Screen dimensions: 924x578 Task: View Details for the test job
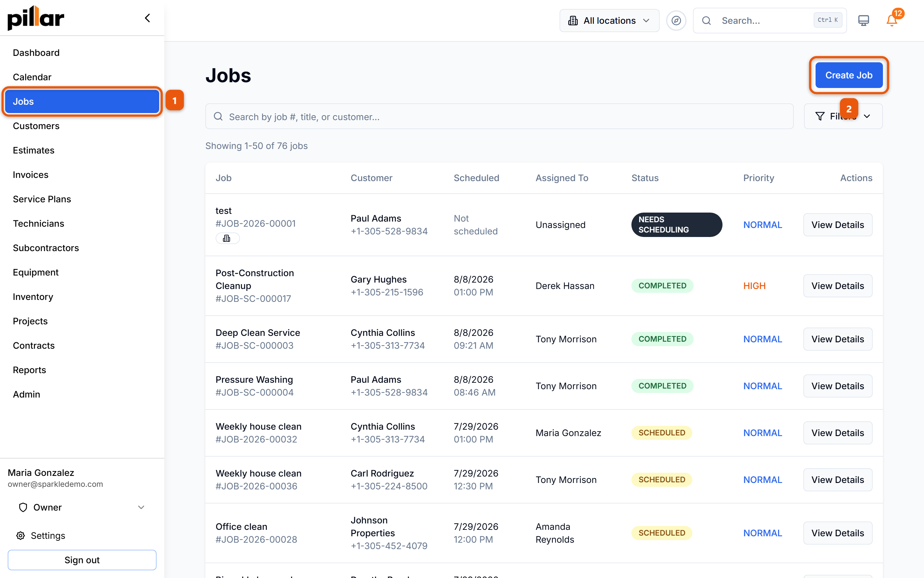point(837,225)
